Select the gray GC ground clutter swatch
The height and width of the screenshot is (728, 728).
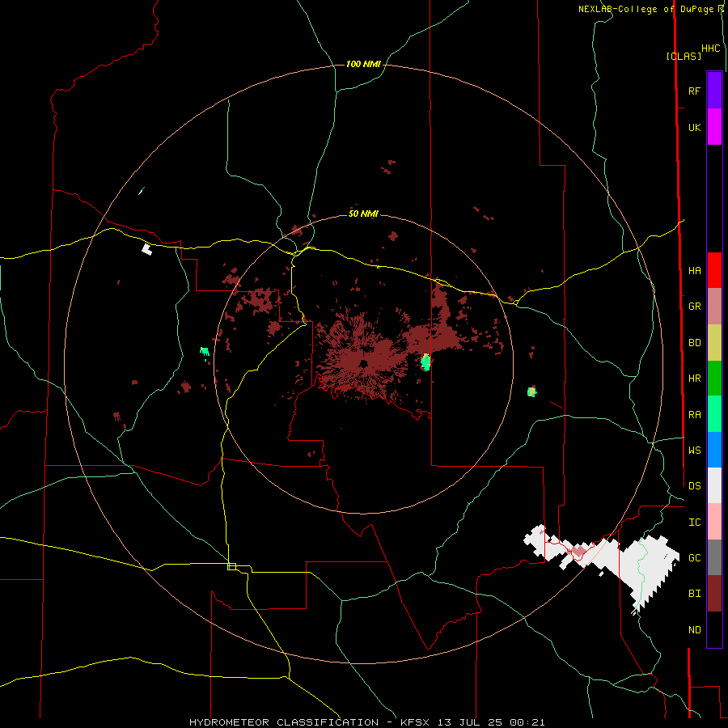click(714, 557)
